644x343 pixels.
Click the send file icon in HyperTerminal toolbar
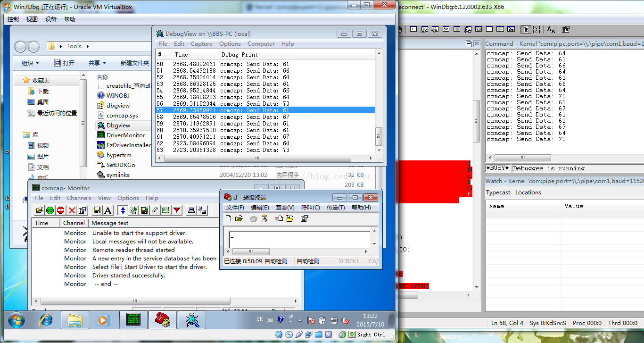pos(279,218)
